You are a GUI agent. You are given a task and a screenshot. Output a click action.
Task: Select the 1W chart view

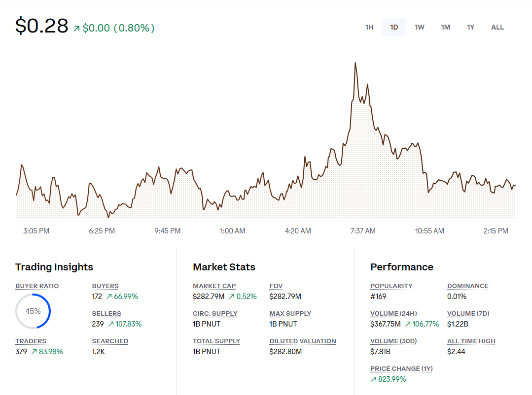click(419, 27)
